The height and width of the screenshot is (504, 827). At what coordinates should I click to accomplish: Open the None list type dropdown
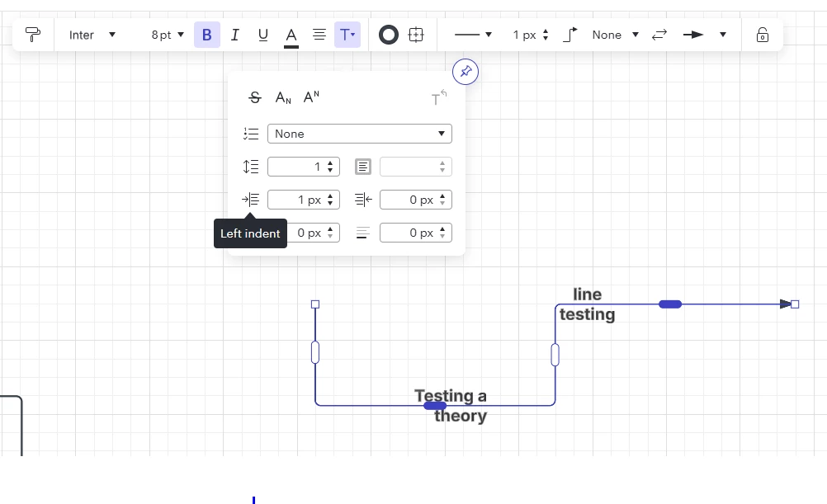coord(360,134)
